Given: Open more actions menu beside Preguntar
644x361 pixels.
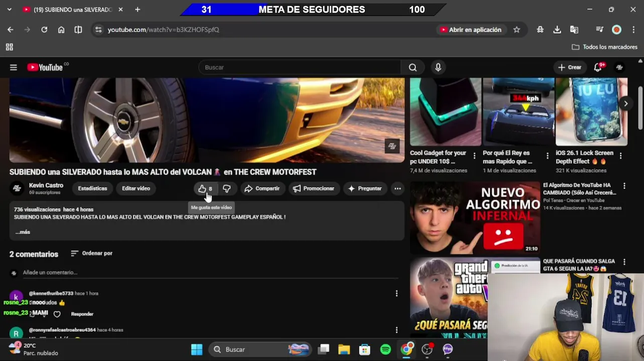Looking at the screenshot, I should click(398, 189).
